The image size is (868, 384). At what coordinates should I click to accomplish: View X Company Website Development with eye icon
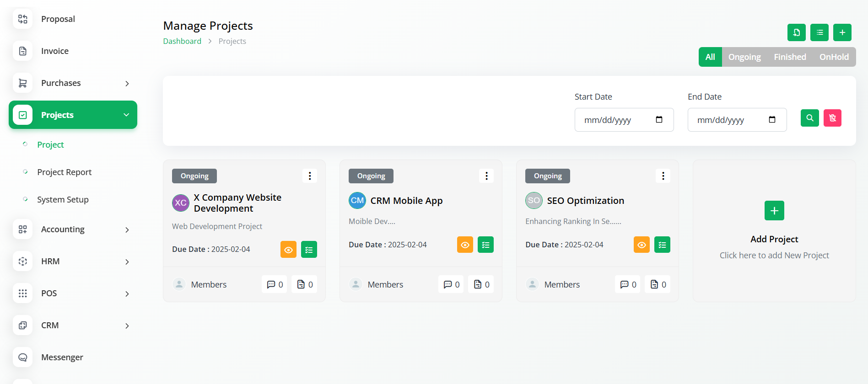pyautogui.click(x=288, y=250)
